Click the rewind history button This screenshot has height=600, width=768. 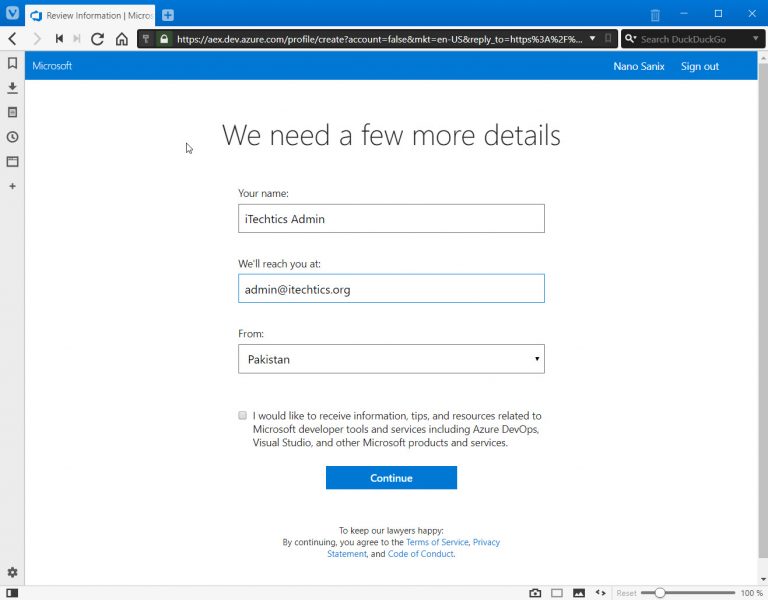(59, 39)
